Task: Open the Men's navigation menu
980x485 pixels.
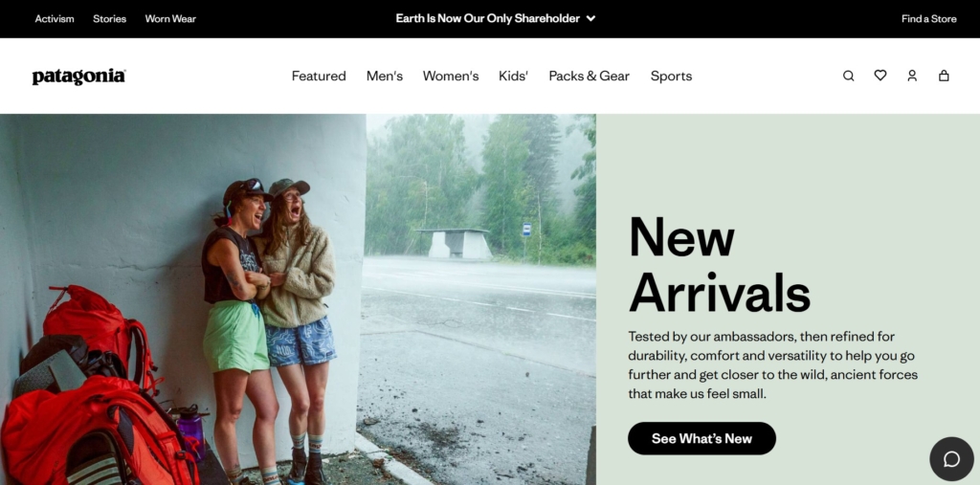Action: click(385, 76)
